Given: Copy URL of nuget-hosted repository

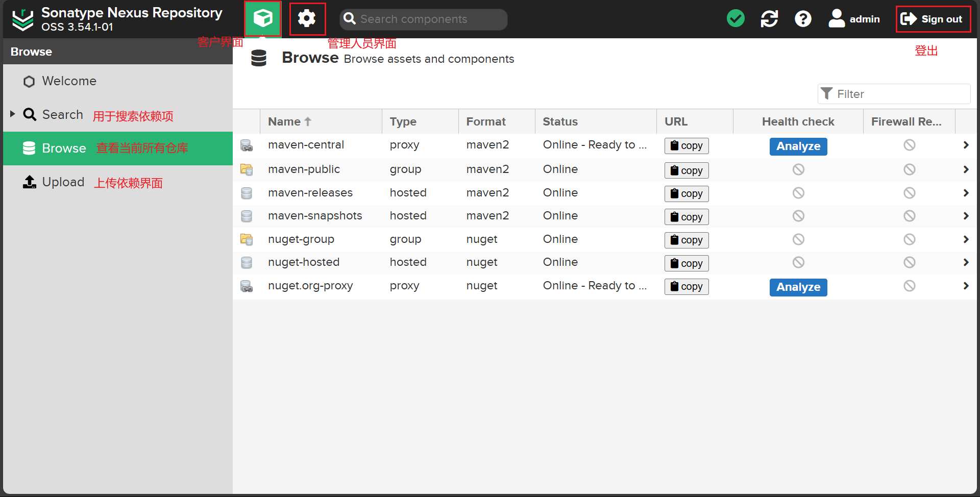Looking at the screenshot, I should click(687, 263).
